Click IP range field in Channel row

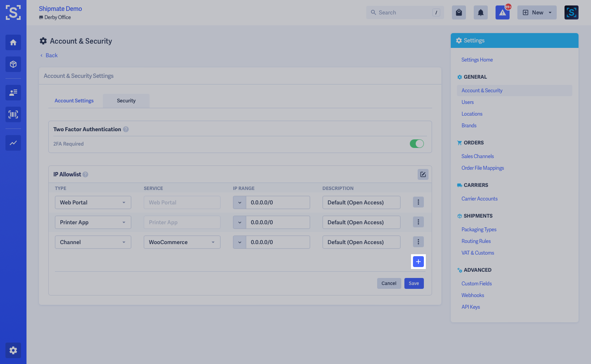coord(278,242)
